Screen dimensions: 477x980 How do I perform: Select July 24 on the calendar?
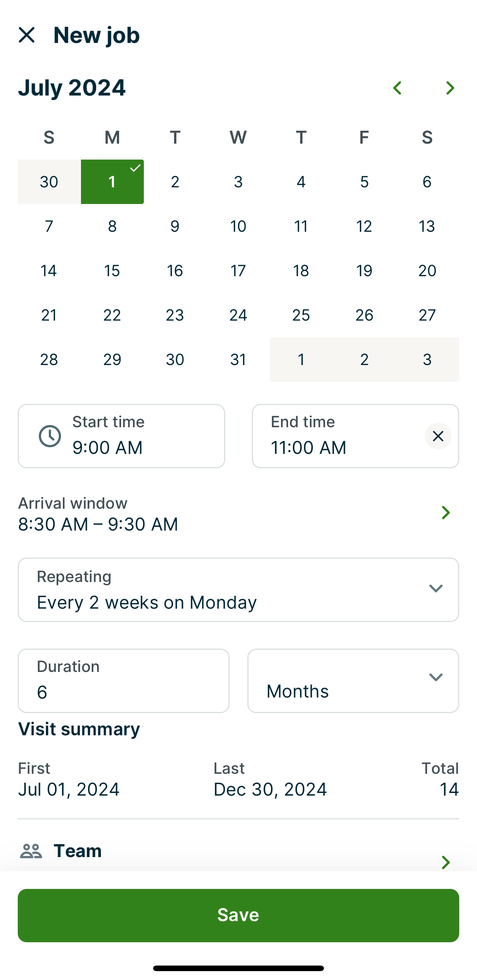238,315
